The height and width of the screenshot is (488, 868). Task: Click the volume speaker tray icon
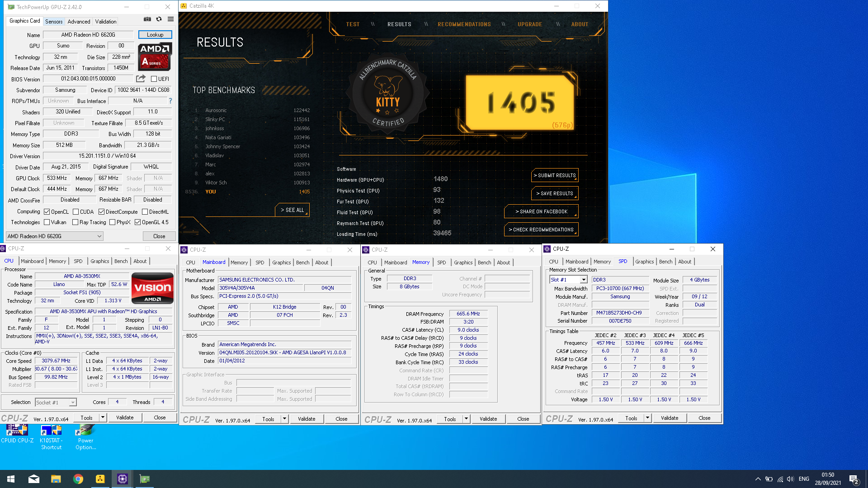click(x=790, y=479)
